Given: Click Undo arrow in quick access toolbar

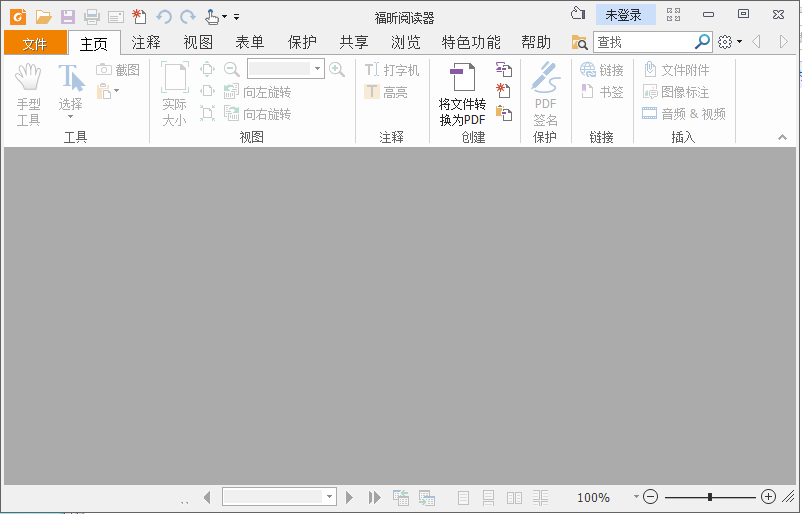Looking at the screenshot, I should (164, 17).
